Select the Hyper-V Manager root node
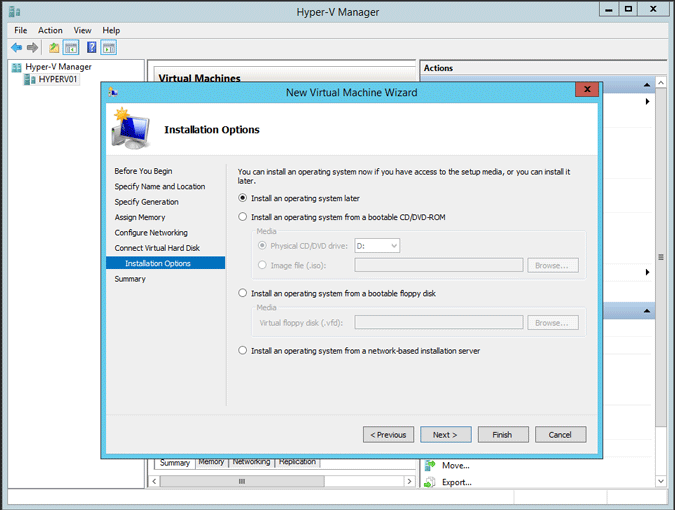 coord(57,67)
